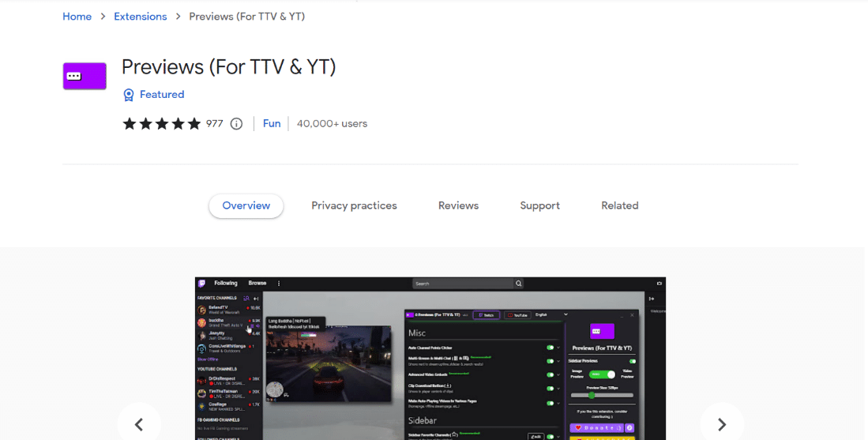Screen dimensions: 868x440
Task: Open the Related tab
Action: [620, 206]
